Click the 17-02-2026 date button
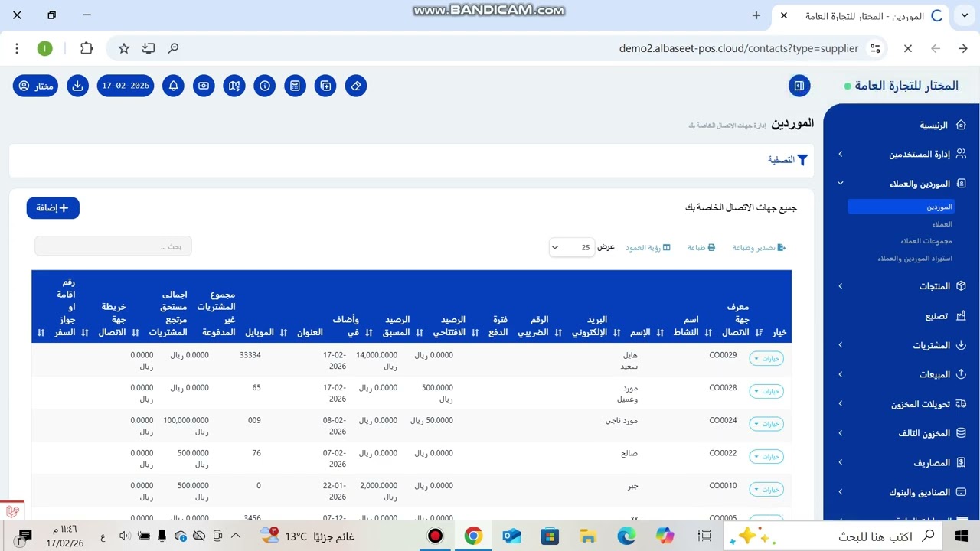The width and height of the screenshot is (980, 551). click(x=126, y=86)
